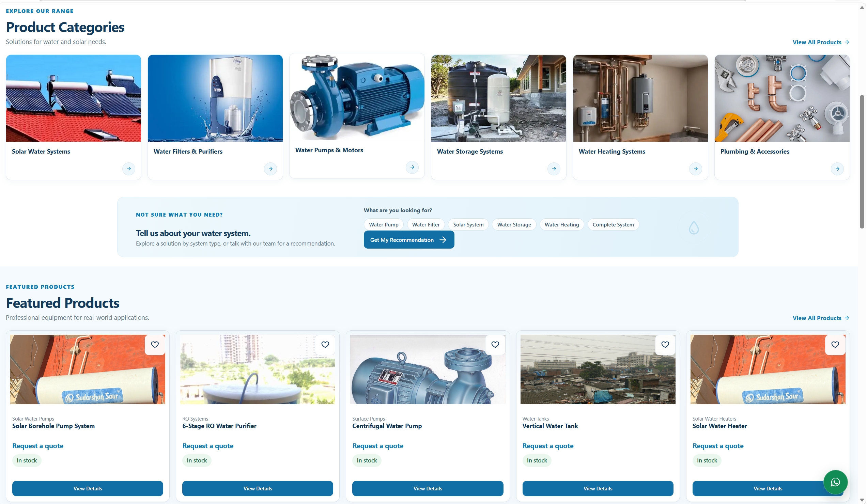This screenshot has width=867, height=504.
Task: Click Water Storage Systems card title
Action: (470, 152)
